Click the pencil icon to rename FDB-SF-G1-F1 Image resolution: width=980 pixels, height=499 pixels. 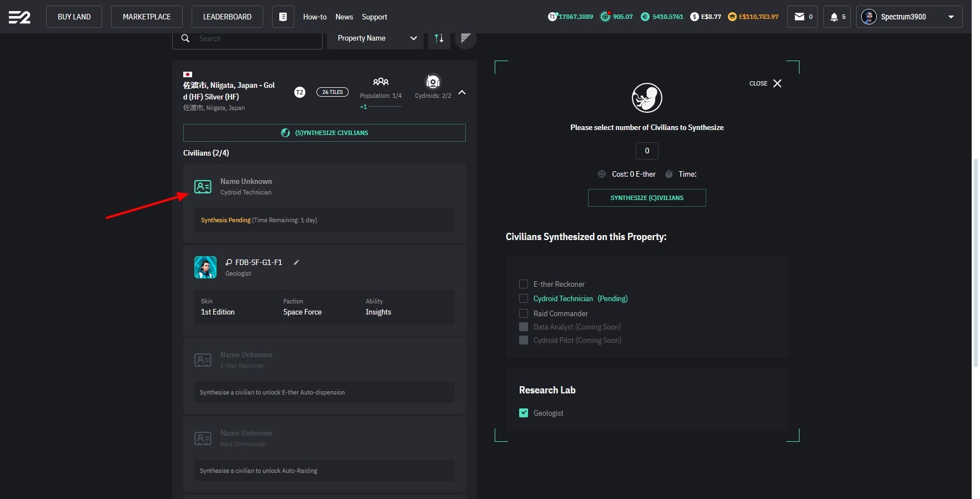pos(296,262)
